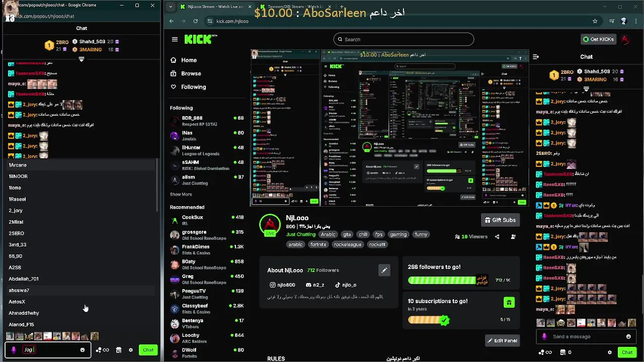The width and height of the screenshot is (644, 362).
Task: Open the shop icon in main chat
Action: (563, 352)
